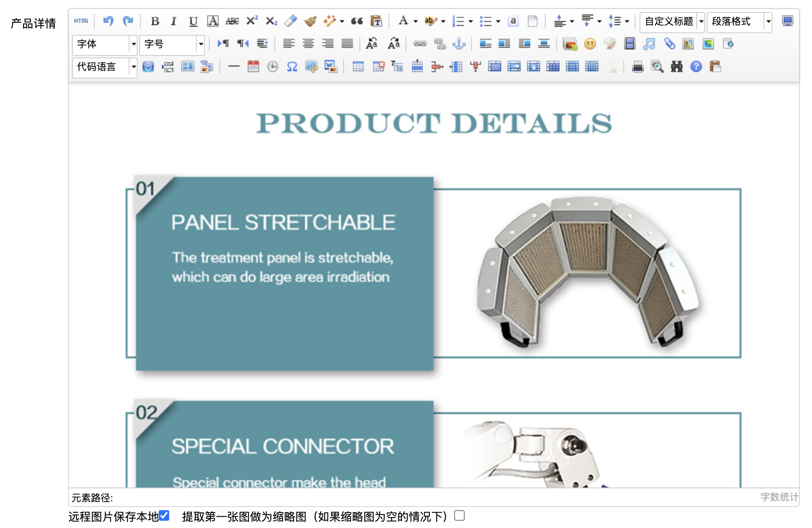812x528 pixels.
Task: Toggle superscript formatting
Action: (x=252, y=21)
